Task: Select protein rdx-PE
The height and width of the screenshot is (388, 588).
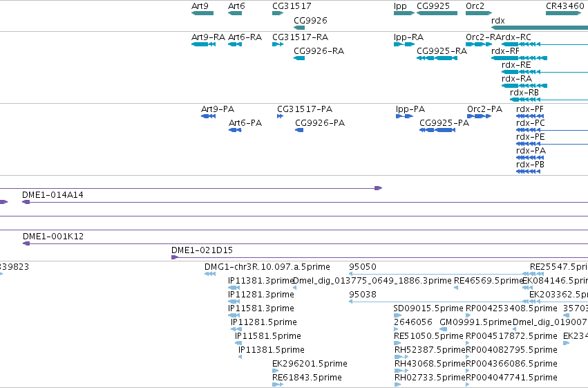Action: [552, 144]
